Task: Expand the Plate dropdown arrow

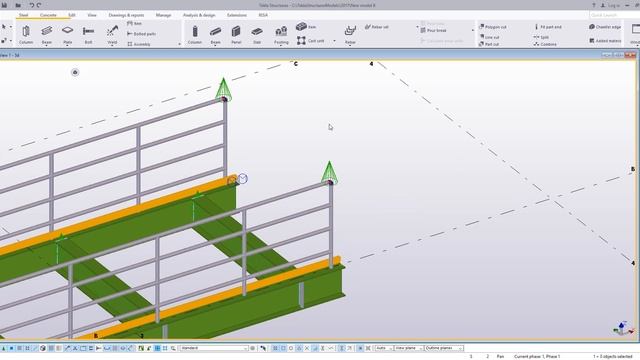Action: [67, 45]
